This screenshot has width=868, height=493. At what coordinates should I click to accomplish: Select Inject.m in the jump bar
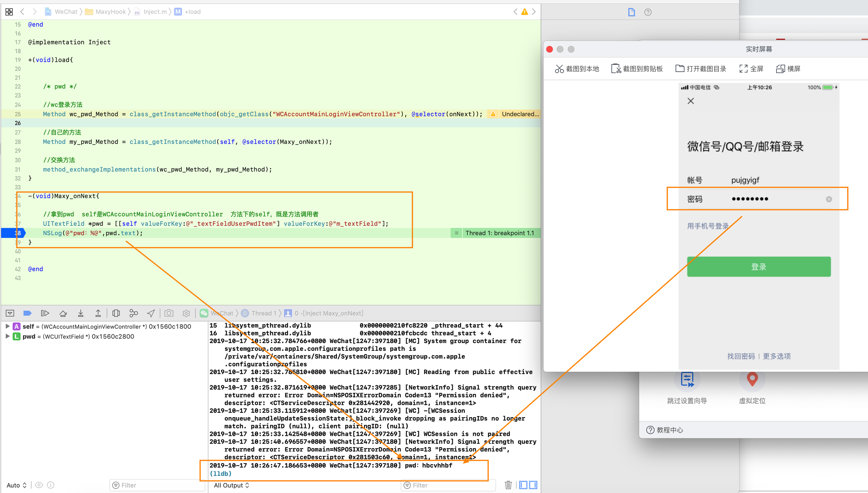pyautogui.click(x=155, y=12)
